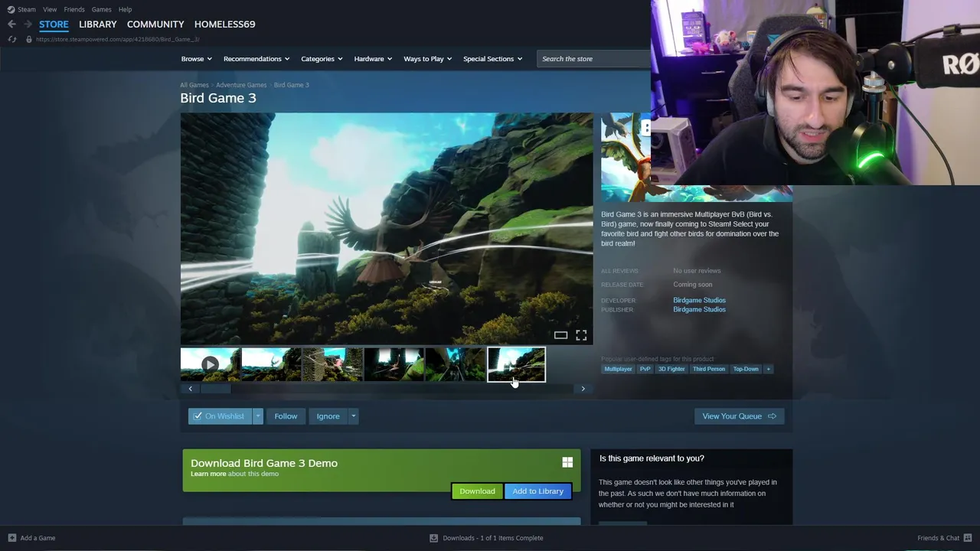Viewport: 980px width, 551px height.
Task: Show next thumbnails with the right arrow
Action: (x=583, y=389)
